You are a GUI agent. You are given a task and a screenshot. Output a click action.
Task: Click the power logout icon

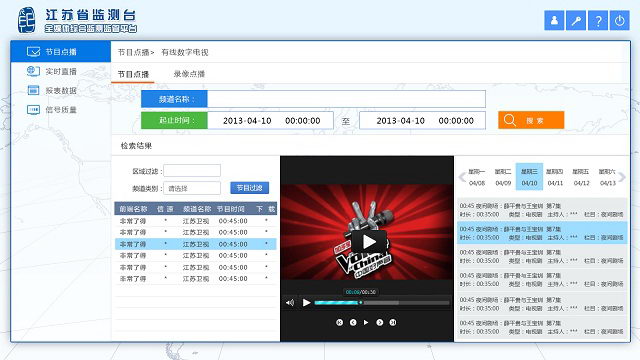click(x=620, y=20)
